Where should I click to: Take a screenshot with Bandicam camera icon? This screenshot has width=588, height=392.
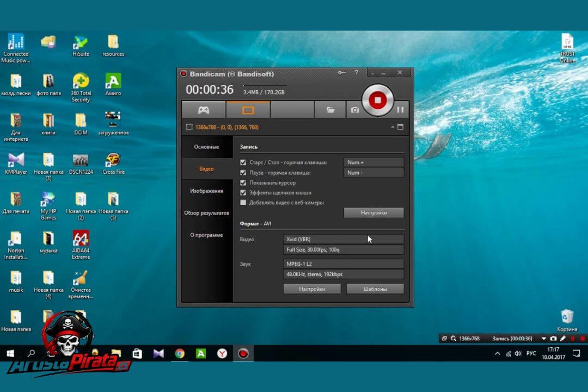[x=355, y=110]
